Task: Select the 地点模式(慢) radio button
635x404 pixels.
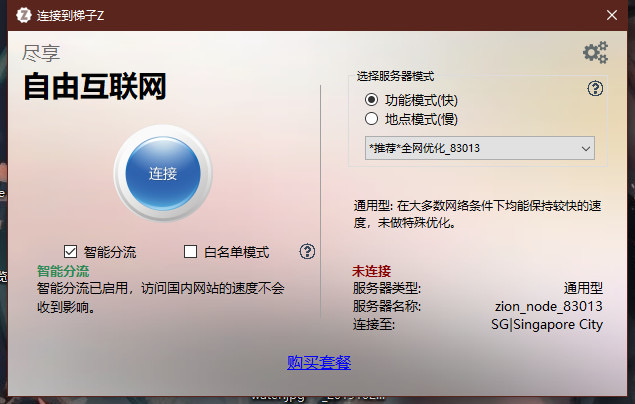Action: click(x=372, y=119)
